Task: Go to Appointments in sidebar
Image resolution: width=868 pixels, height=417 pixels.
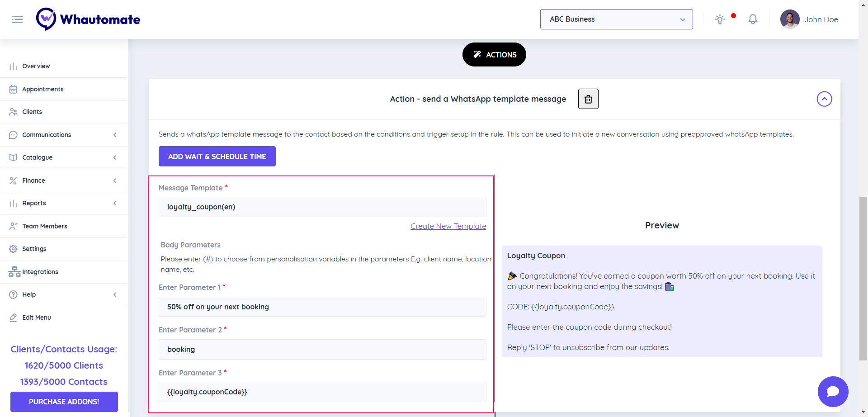Action: [x=43, y=89]
